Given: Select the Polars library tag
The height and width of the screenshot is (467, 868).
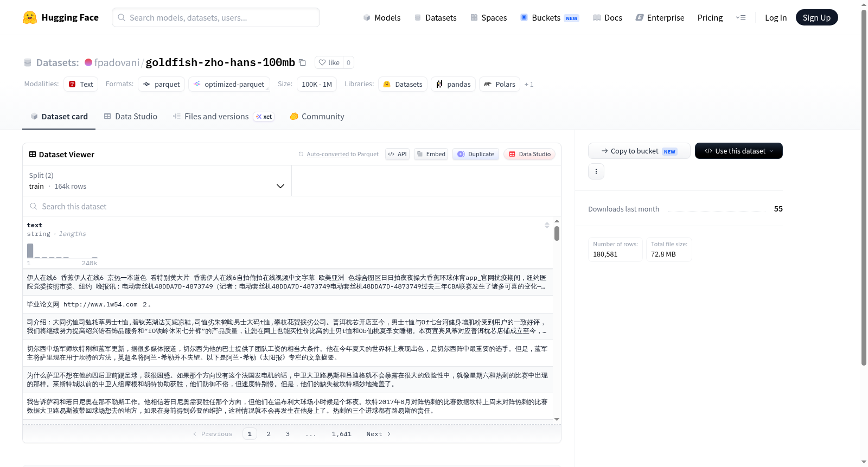Looking at the screenshot, I should click(500, 84).
